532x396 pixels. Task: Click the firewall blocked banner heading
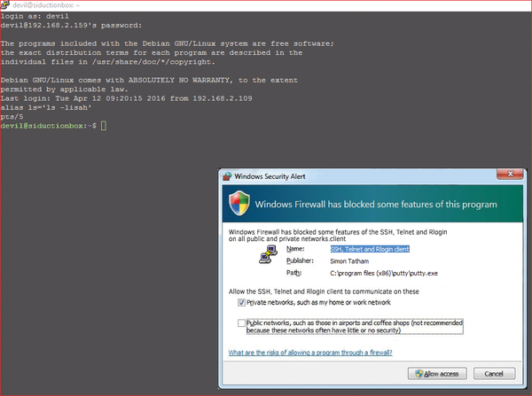pyautogui.click(x=376, y=205)
